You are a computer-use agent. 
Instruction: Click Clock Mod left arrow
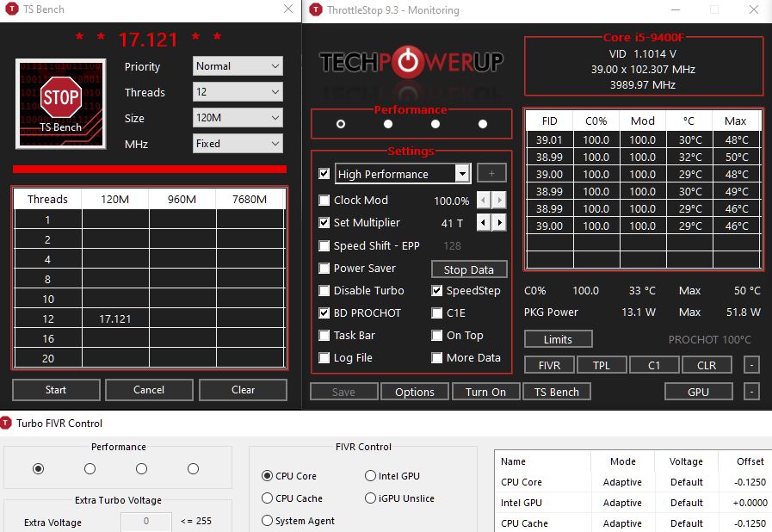coord(484,200)
